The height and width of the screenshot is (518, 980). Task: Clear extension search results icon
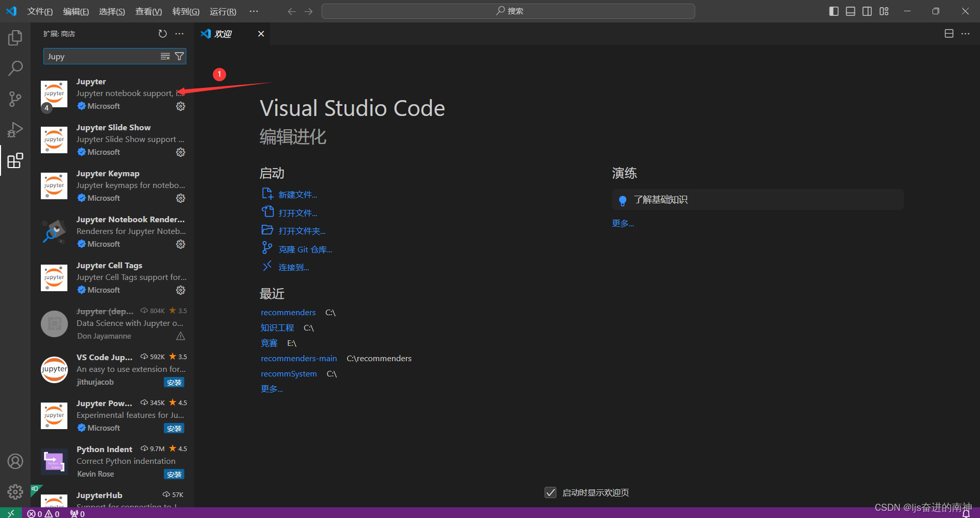[165, 56]
